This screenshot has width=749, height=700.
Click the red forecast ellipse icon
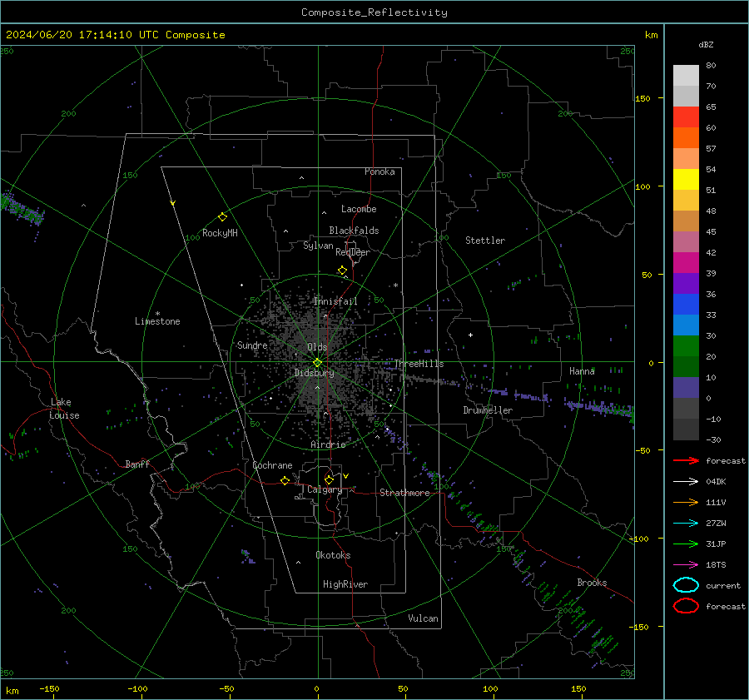coord(686,606)
